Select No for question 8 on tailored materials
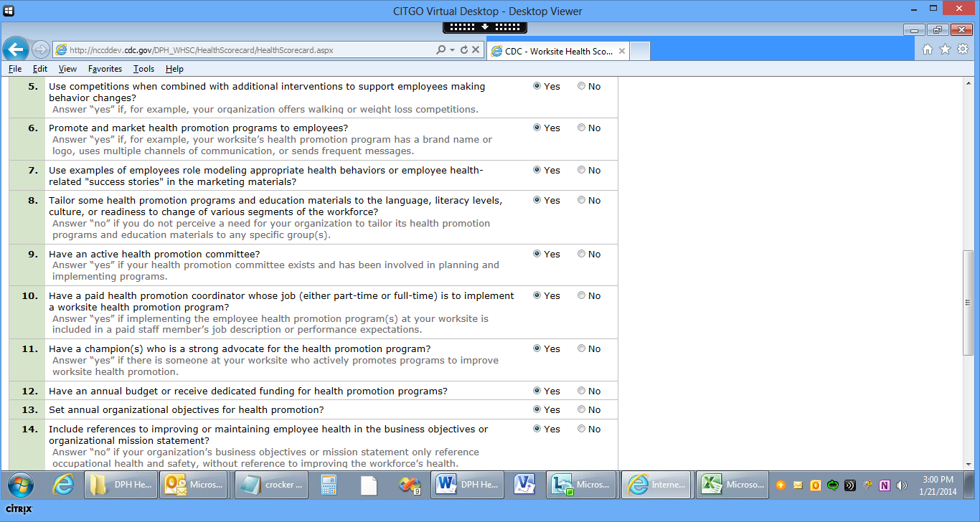980x522 pixels. pyautogui.click(x=581, y=200)
